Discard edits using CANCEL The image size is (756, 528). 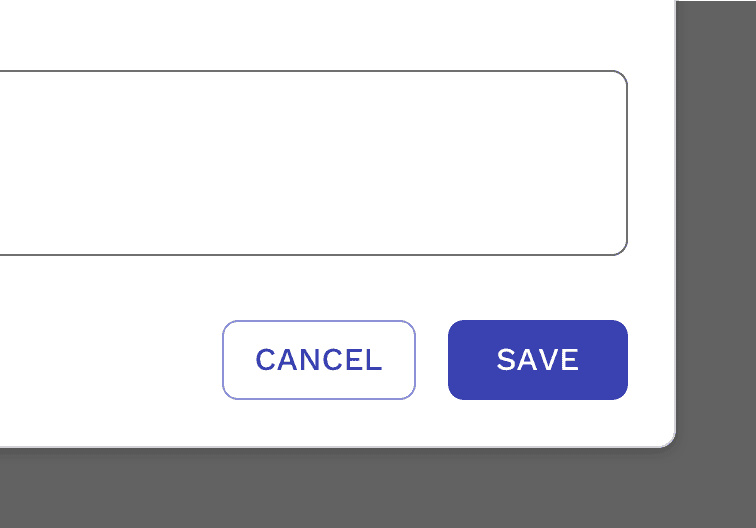click(x=318, y=360)
